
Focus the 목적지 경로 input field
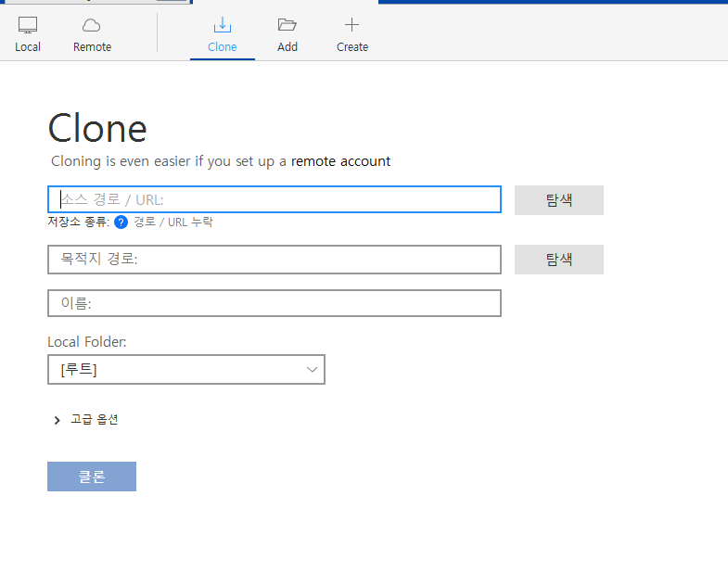tap(275, 259)
